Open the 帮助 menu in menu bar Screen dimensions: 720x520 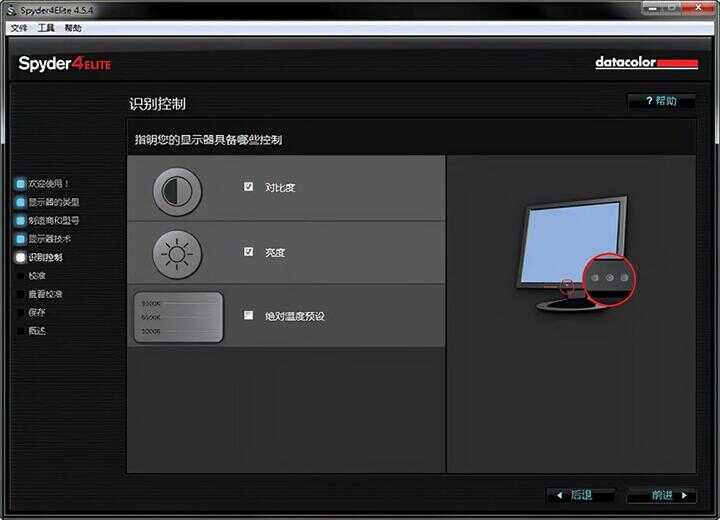coord(73,28)
